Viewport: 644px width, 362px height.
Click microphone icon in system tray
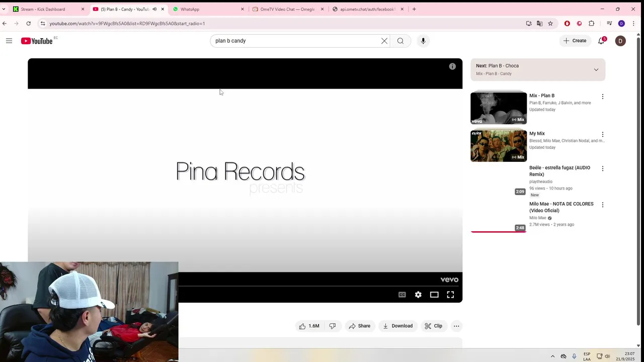click(574, 356)
